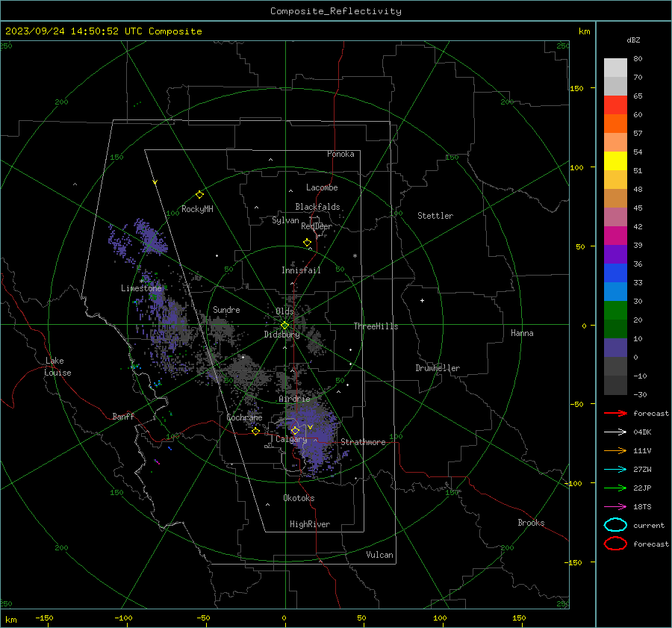672x628 pixels.
Task: Choose the magenta 18TS arrow legend icon
Action: (615, 507)
